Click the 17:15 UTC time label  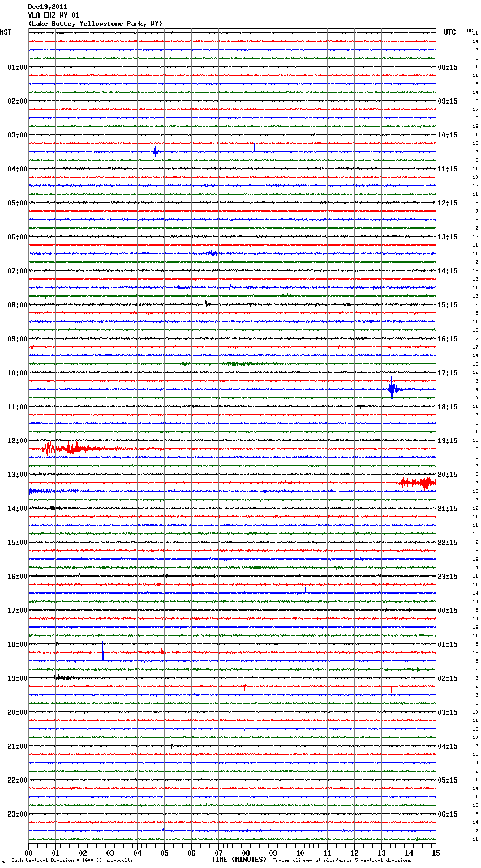pos(448,373)
